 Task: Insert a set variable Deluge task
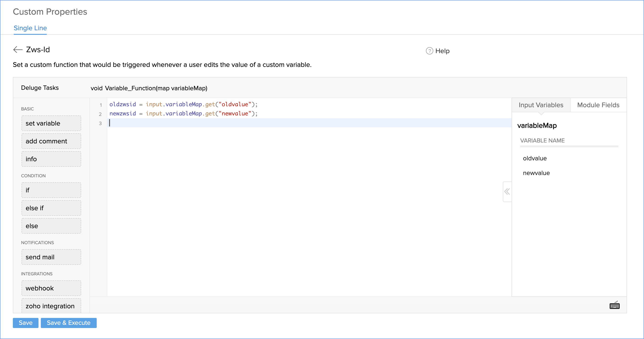coord(51,123)
